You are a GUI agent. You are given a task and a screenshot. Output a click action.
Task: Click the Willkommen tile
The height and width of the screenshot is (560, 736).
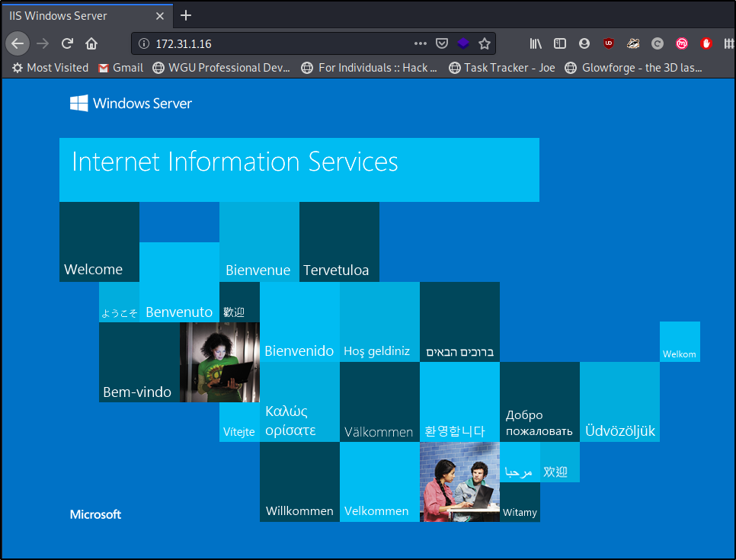click(x=299, y=482)
